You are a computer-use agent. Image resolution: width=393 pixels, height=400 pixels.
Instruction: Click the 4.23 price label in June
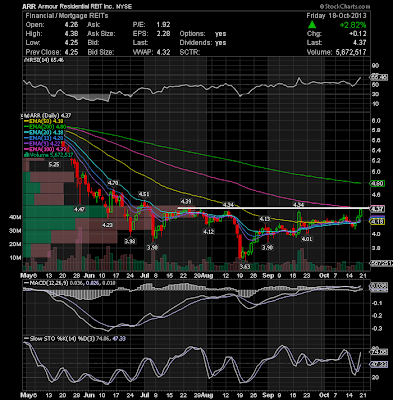[x=107, y=225]
